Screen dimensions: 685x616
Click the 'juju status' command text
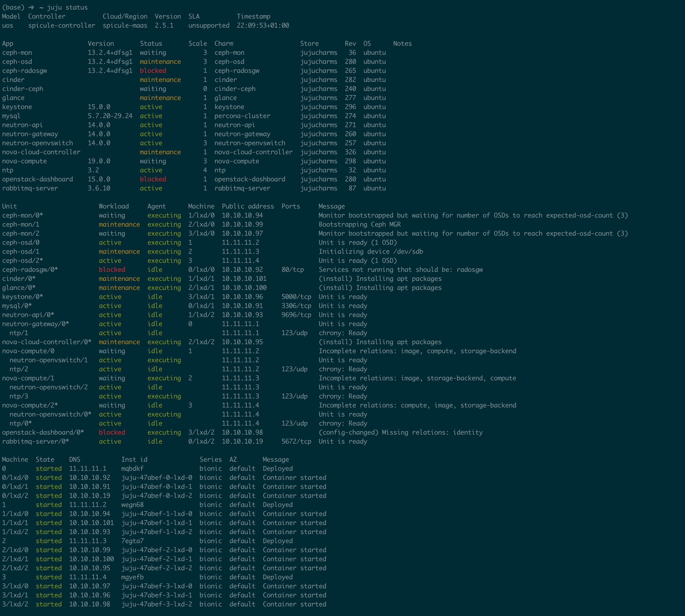(67, 7)
